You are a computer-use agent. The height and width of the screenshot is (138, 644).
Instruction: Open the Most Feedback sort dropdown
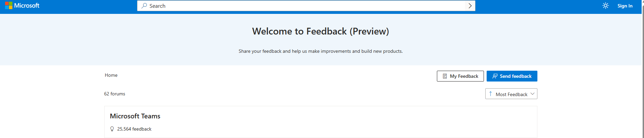(x=511, y=94)
